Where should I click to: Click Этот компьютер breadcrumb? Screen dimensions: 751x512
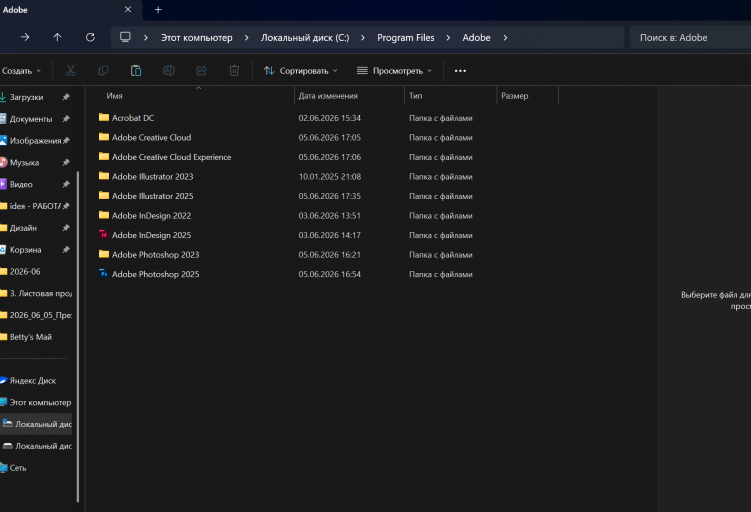point(196,38)
